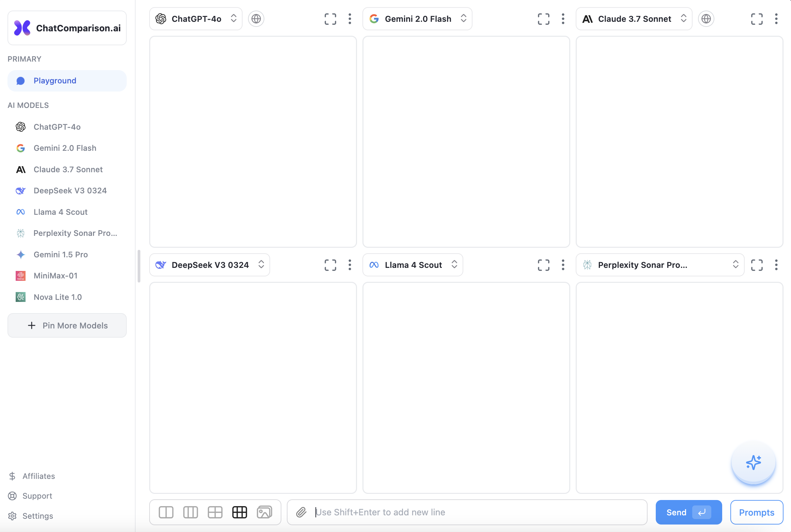
Task: Attach a file with the paperclip icon
Action: [301, 512]
